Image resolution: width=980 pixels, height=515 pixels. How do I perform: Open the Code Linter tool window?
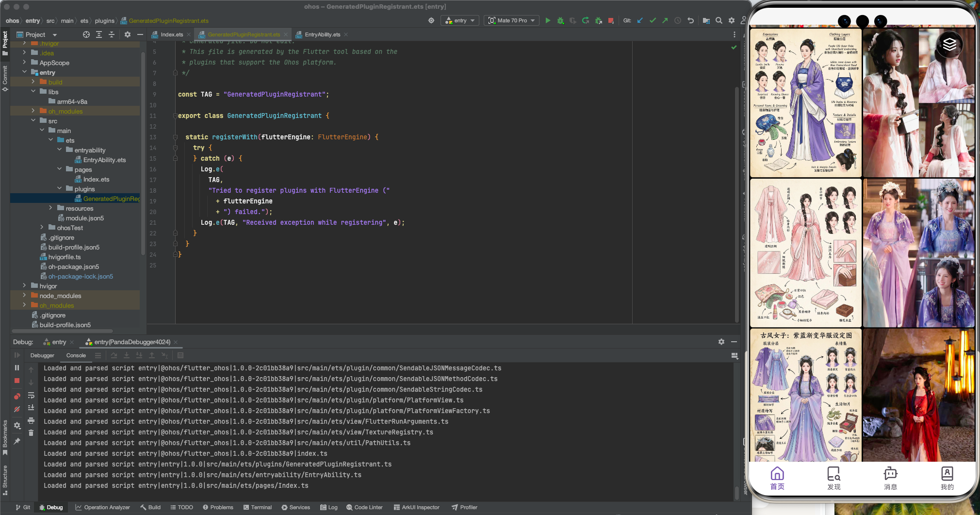click(x=364, y=507)
